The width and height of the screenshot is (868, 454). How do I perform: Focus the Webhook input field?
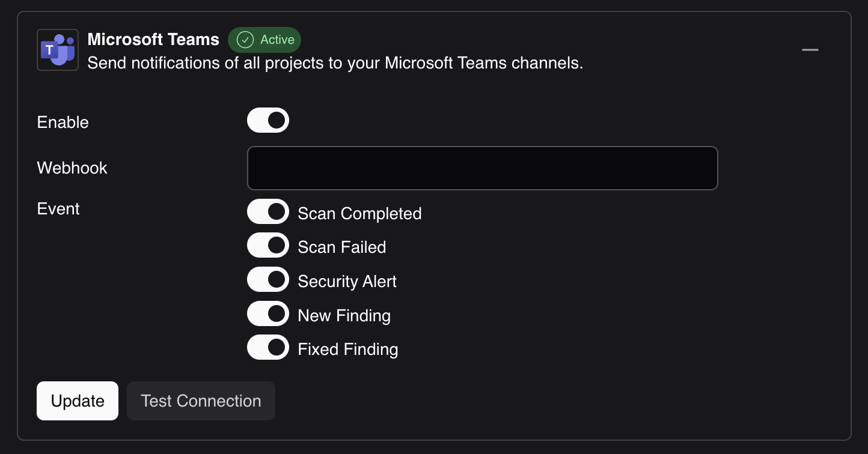click(x=483, y=168)
